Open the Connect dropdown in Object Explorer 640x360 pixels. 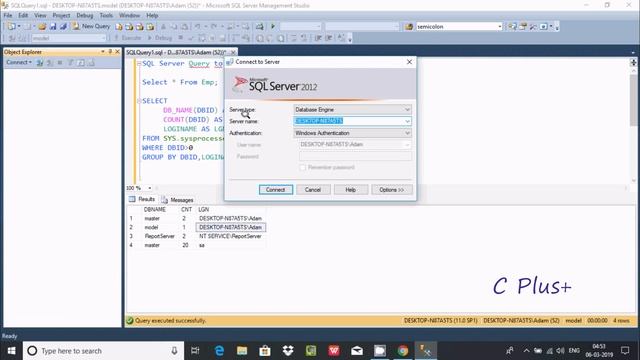click(x=19, y=62)
